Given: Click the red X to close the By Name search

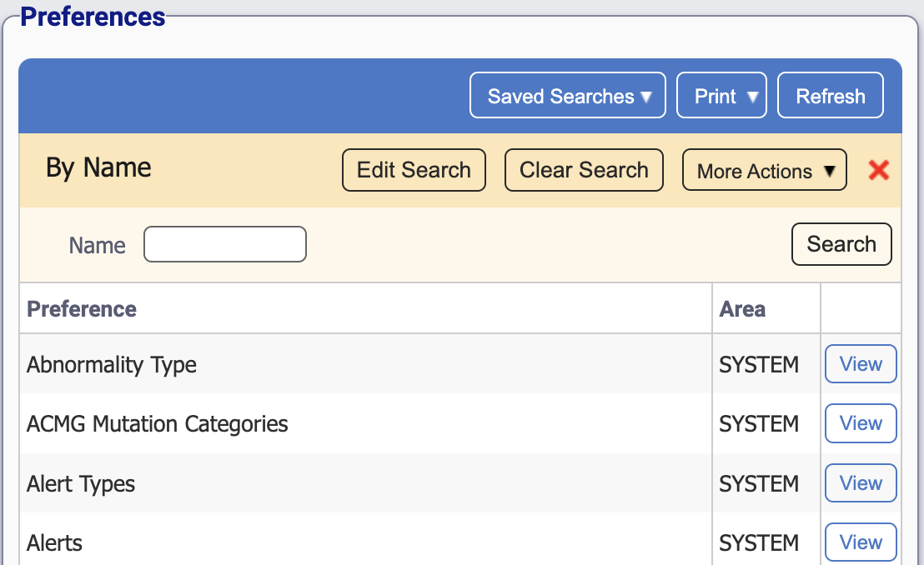Looking at the screenshot, I should coord(879,170).
